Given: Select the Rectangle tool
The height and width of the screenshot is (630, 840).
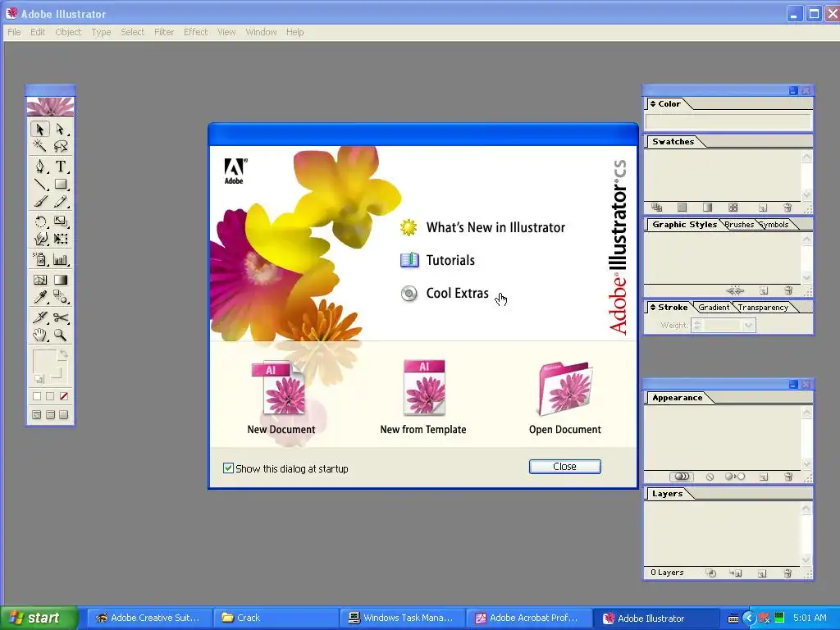Looking at the screenshot, I should [60, 185].
